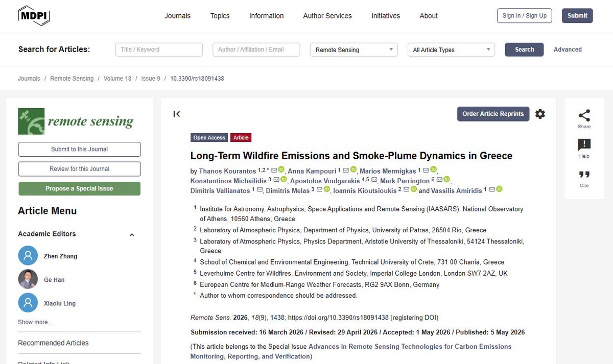Open the Author Services menu
Screen dimensions: 613x364
[x=327, y=16]
